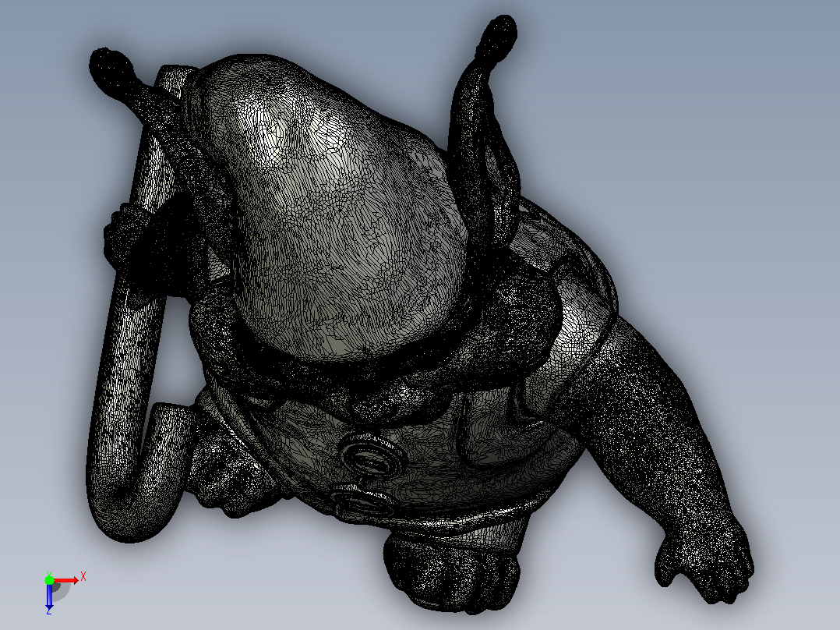Click the blue Z axis arrow on triad

pyautogui.click(x=49, y=595)
